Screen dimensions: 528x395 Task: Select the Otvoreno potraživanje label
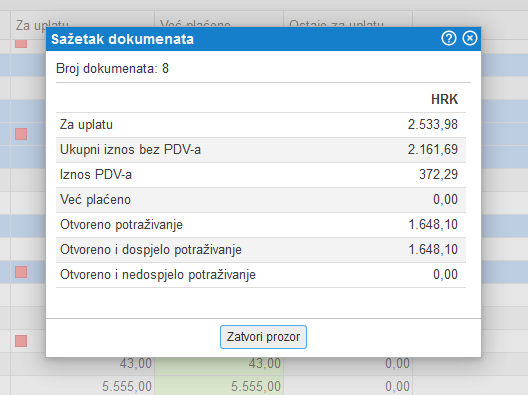121,225
